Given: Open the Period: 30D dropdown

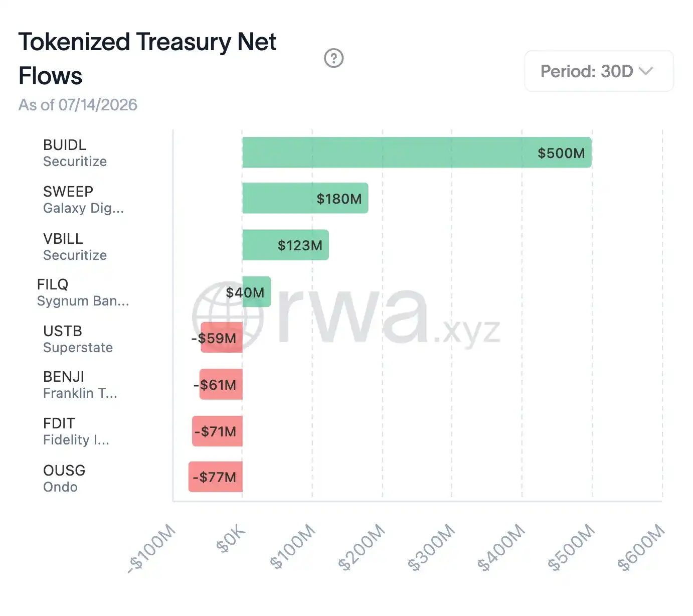Looking at the screenshot, I should tap(599, 71).
